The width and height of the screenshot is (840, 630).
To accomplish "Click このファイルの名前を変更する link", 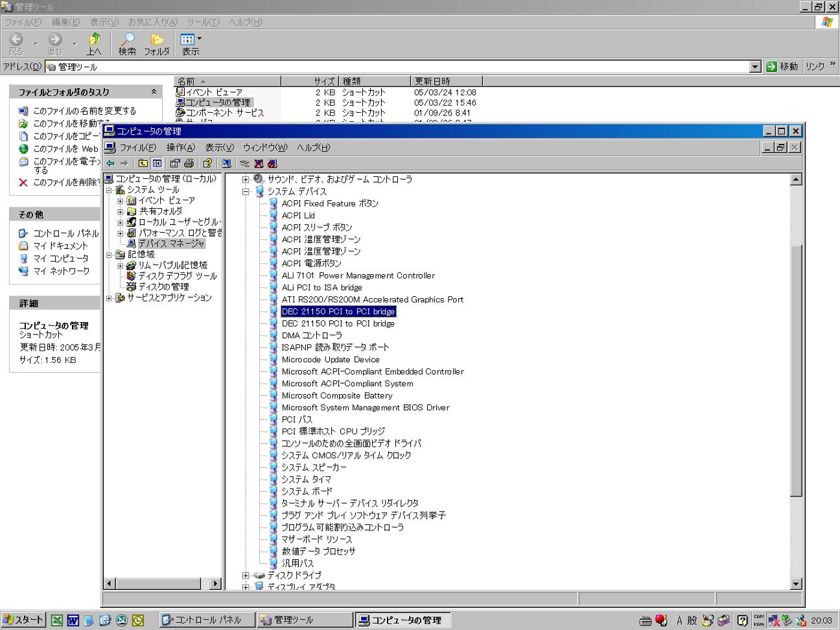I will tap(85, 111).
